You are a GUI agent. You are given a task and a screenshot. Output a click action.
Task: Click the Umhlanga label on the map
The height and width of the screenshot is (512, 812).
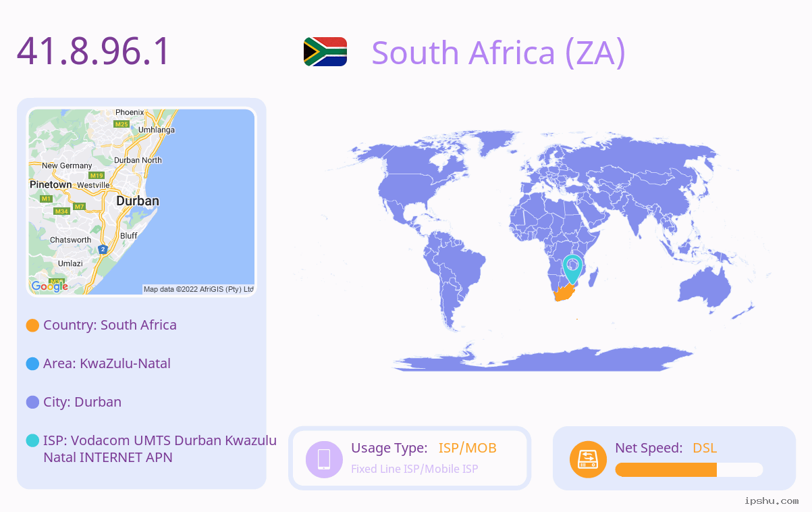[x=157, y=130]
